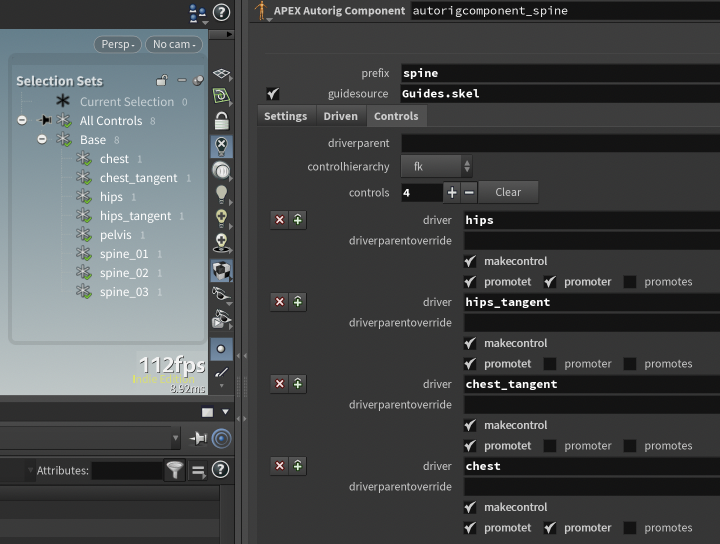Collapse Selection Sets panel with minus icon
The image size is (720, 544).
pyautogui.click(x=182, y=80)
